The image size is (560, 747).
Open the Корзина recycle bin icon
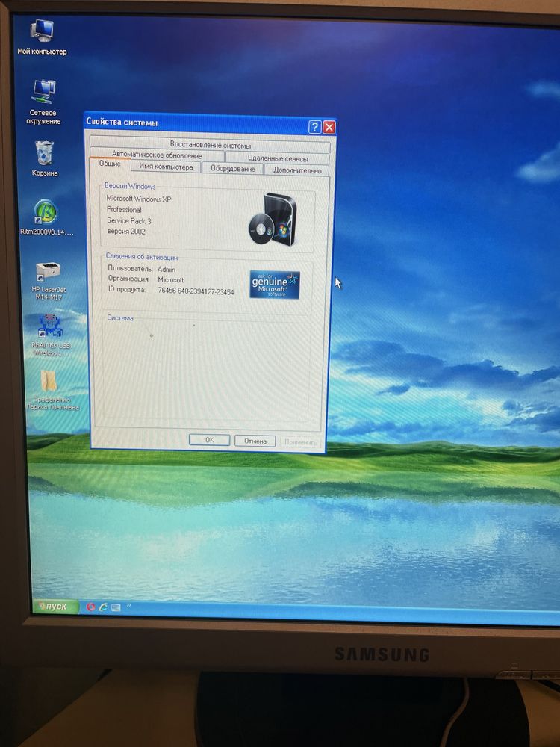(x=44, y=158)
